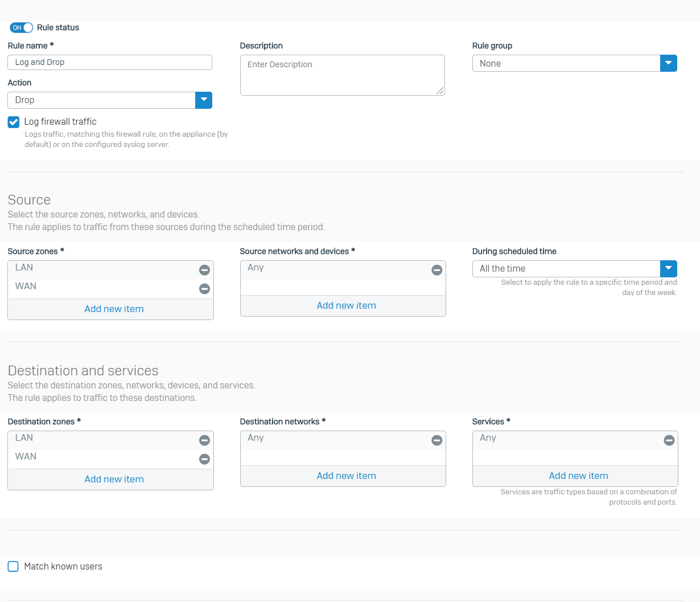Click the Description text area
Image resolution: width=700 pixels, height=602 pixels.
click(343, 75)
